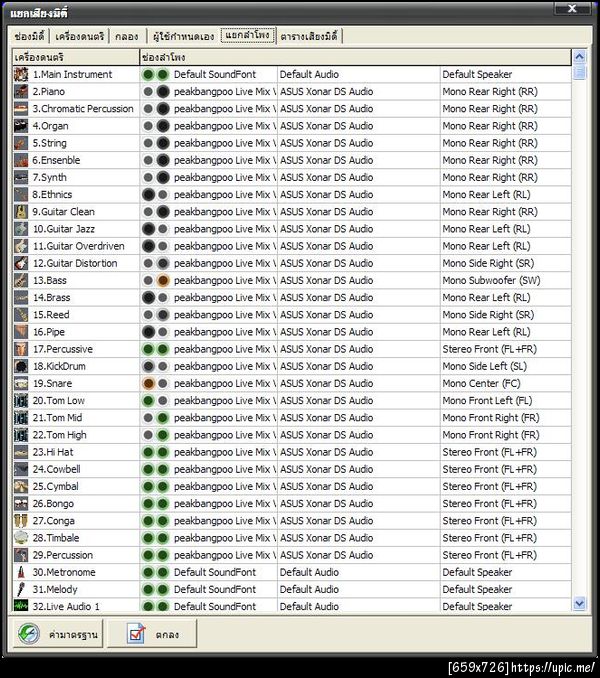Select the Guitar Distortion icon

click(21, 263)
